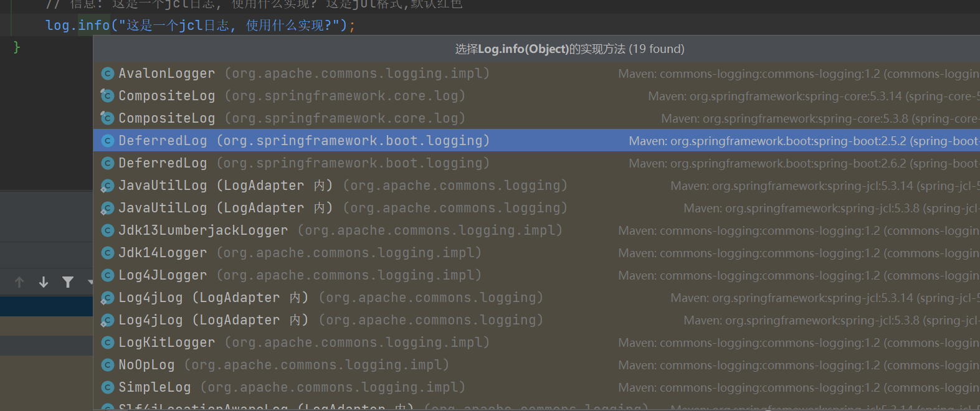The width and height of the screenshot is (980, 411).
Task: Click the Jdk14Logger class icon
Action: tap(108, 253)
